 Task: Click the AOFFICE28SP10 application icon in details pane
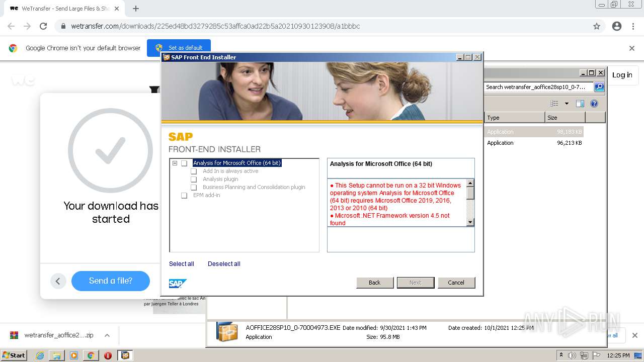click(x=227, y=332)
